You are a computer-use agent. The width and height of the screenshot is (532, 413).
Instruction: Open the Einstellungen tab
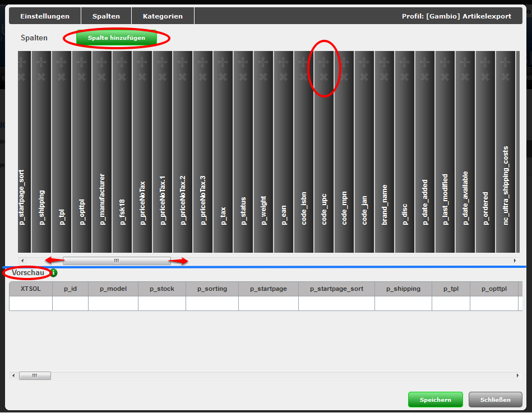(45, 16)
